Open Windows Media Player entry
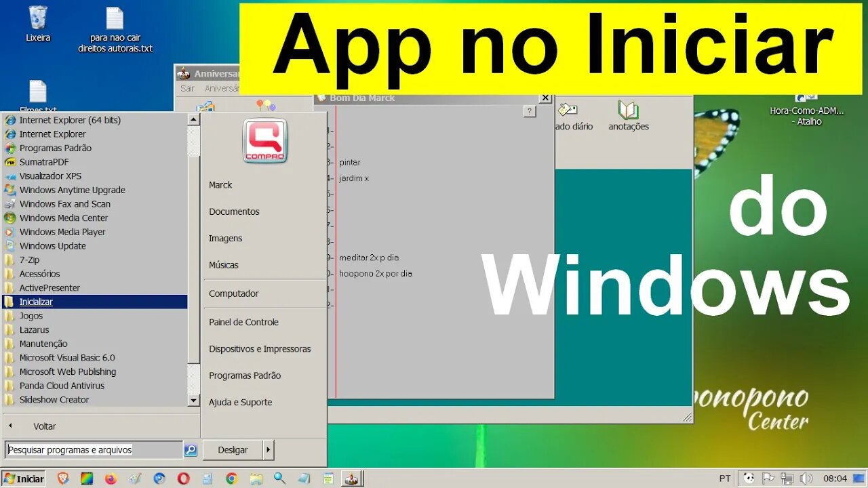 94,232
